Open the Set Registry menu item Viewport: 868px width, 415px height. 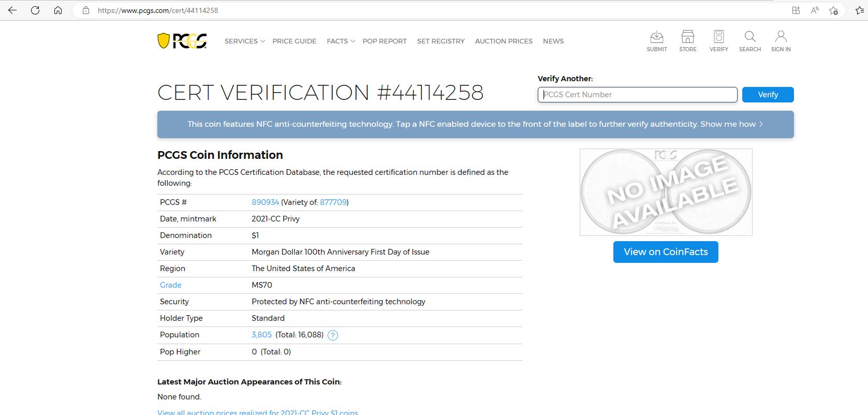[441, 41]
